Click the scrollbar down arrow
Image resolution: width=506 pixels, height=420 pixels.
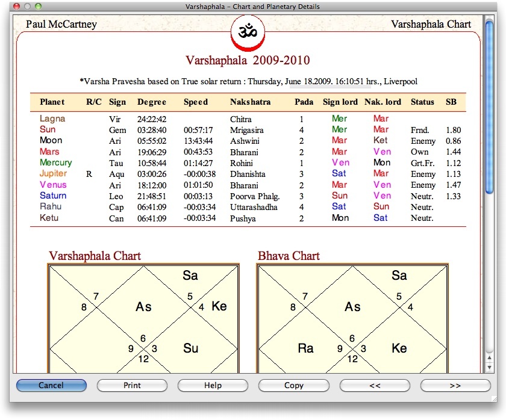490,366
